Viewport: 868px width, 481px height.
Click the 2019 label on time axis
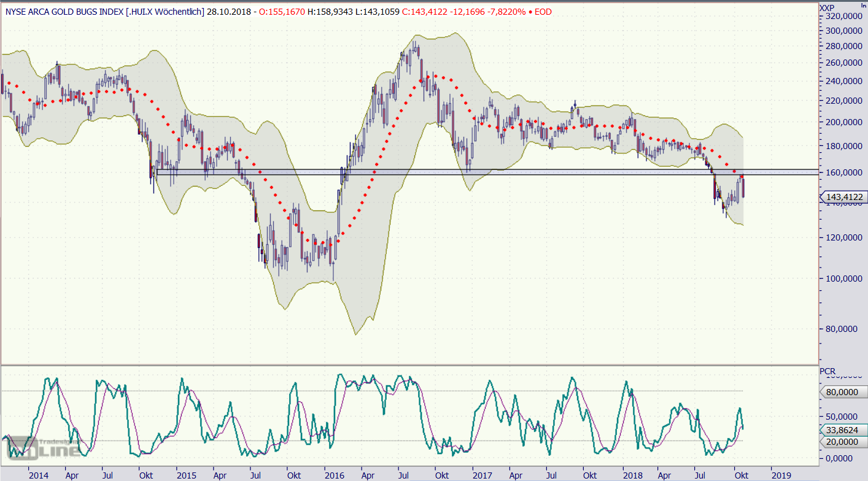click(781, 475)
